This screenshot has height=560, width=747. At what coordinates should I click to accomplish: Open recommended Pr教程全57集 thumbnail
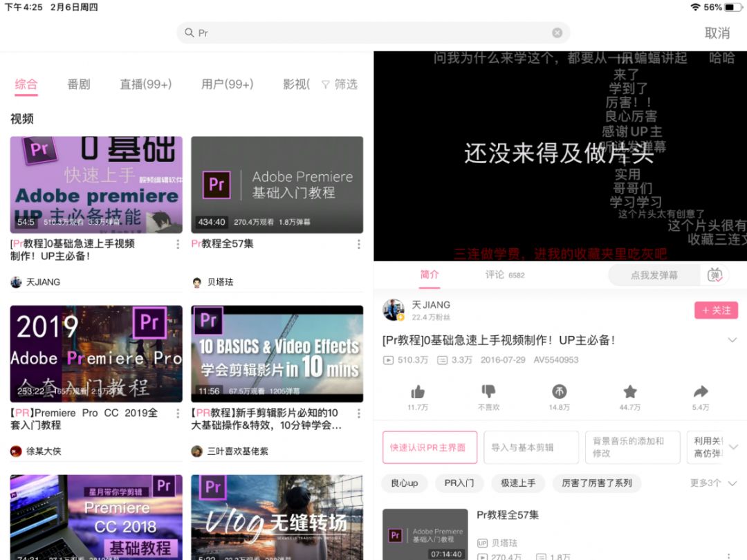pos(425,534)
